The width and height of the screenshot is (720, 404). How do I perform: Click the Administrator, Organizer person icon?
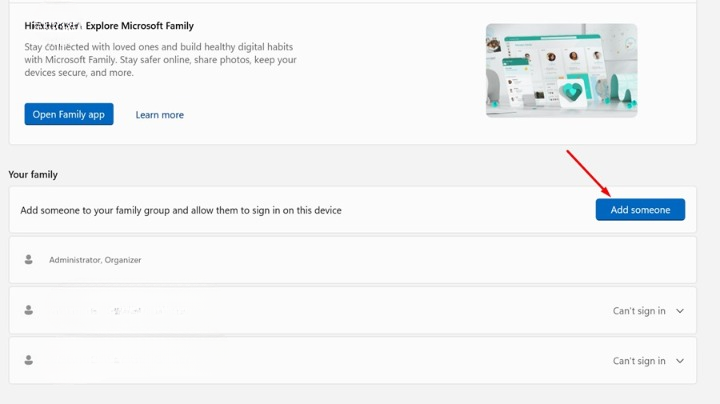[x=28, y=260]
